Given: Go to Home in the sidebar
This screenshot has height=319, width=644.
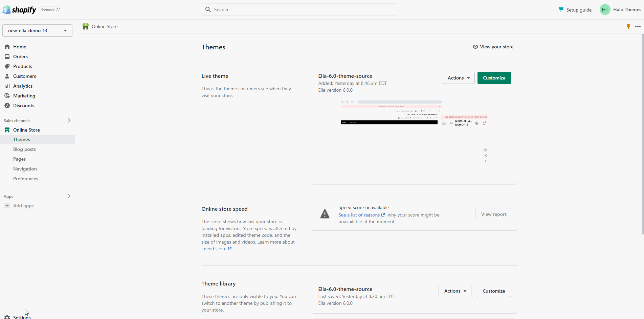Looking at the screenshot, I should point(20,47).
